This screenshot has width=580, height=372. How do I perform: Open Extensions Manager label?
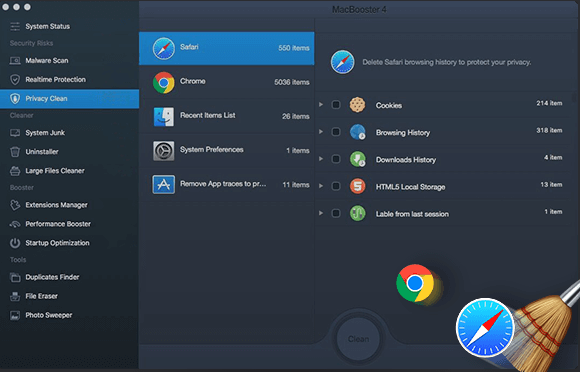pos(56,205)
